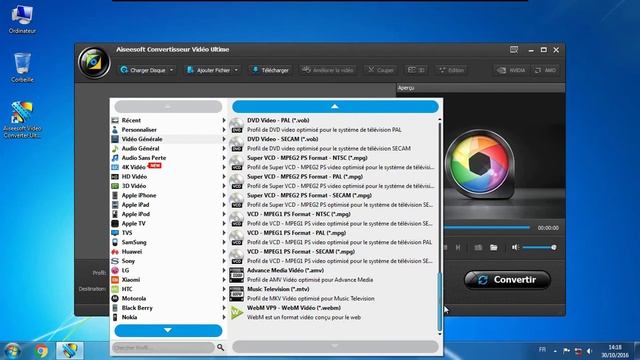Viewport: 640px width, 360px height.
Task: Expand the Apple TV submenu arrow
Action: tap(224, 224)
